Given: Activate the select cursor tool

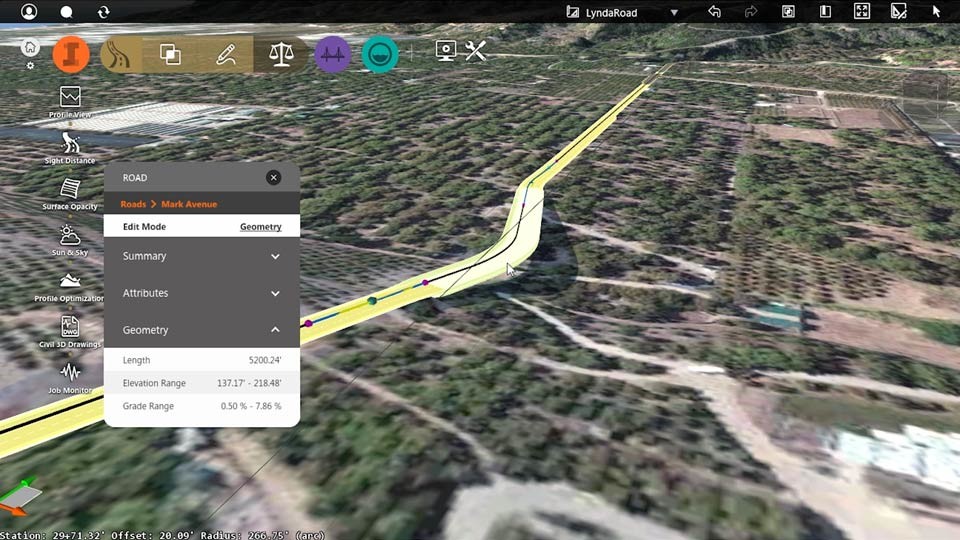Looking at the screenshot, I should click(936, 12).
